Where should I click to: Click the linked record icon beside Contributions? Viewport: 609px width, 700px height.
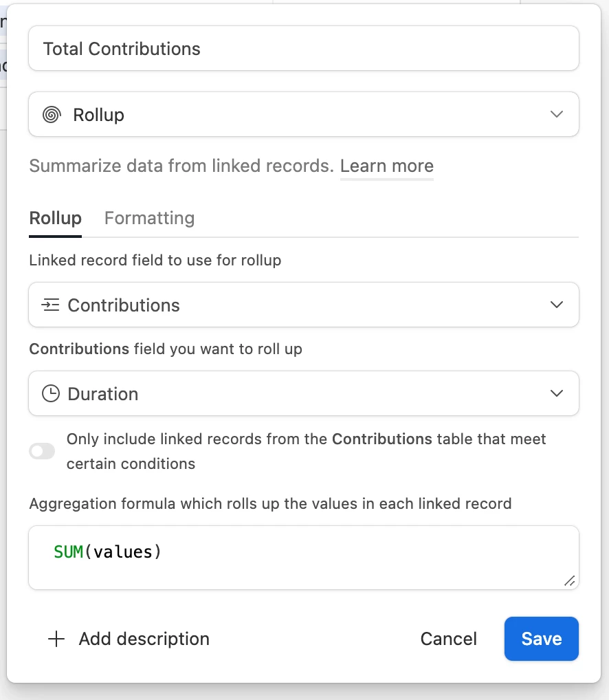pyautogui.click(x=50, y=305)
